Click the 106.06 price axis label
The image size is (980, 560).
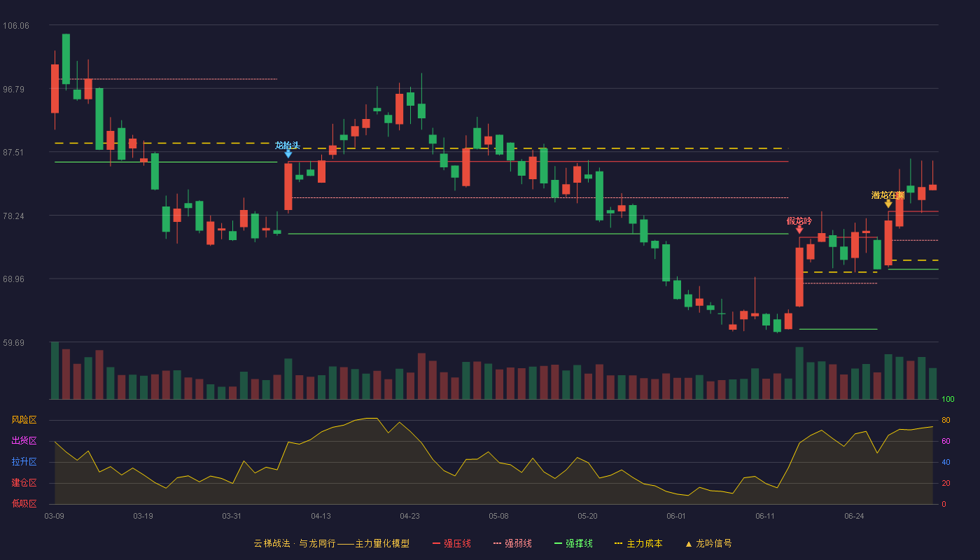pyautogui.click(x=16, y=26)
